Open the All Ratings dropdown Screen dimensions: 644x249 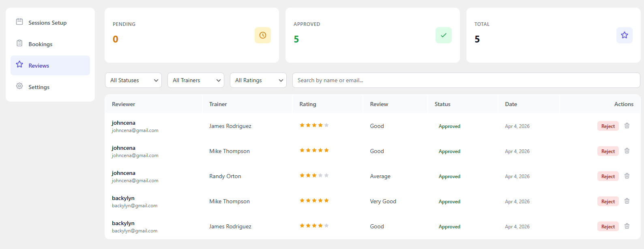(258, 80)
